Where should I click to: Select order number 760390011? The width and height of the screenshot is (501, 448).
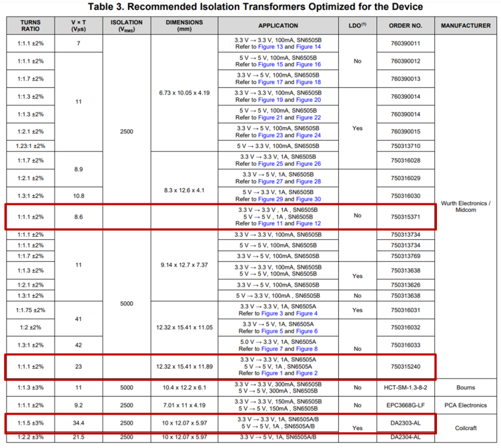406,43
